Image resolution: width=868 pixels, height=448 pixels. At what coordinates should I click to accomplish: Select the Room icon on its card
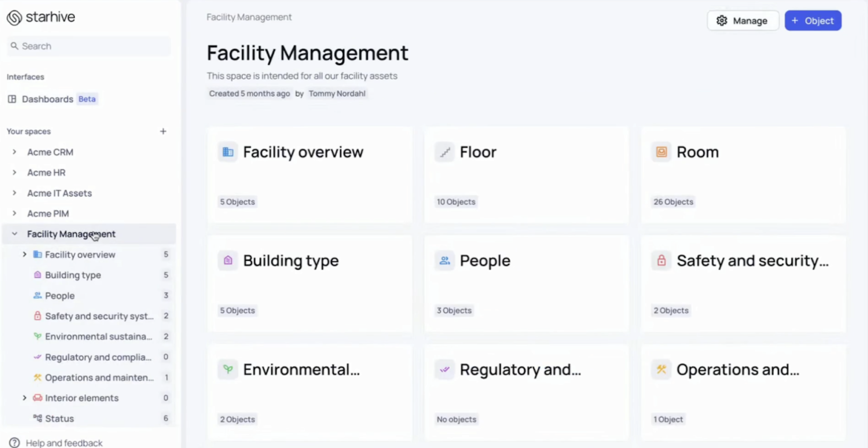pyautogui.click(x=661, y=152)
